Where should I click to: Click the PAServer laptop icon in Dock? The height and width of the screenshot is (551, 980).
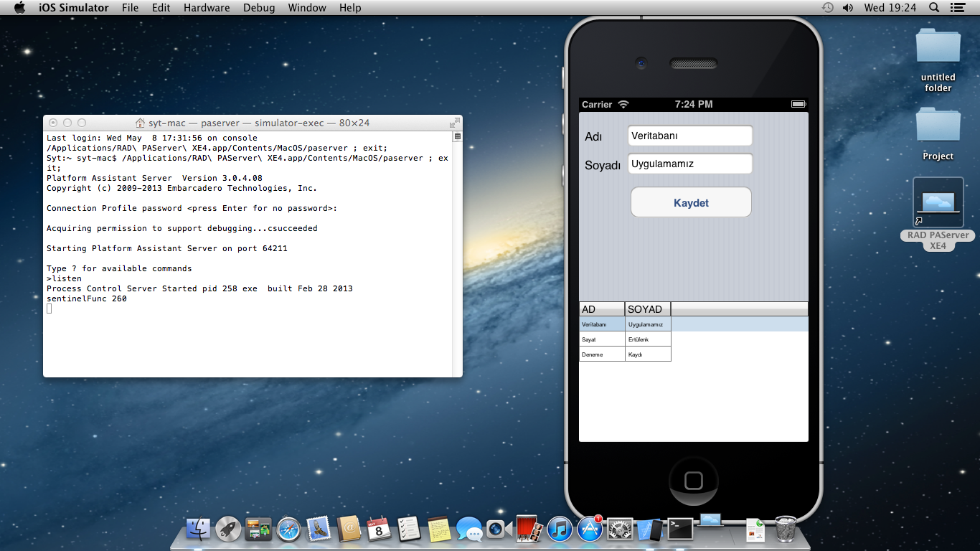tap(711, 520)
